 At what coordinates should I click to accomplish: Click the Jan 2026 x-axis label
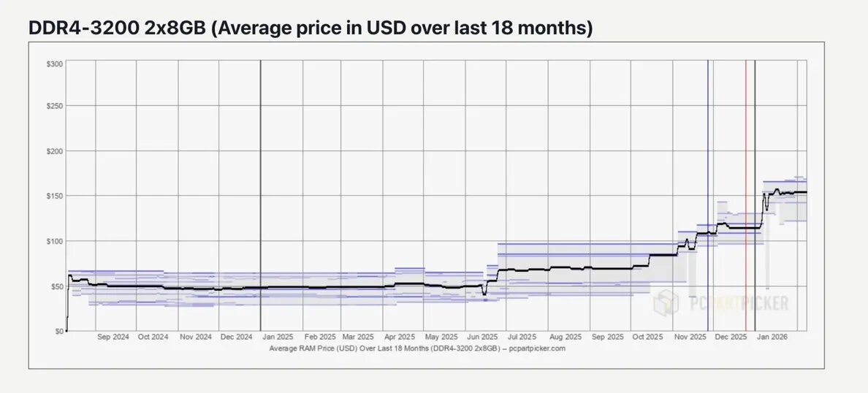(x=772, y=337)
